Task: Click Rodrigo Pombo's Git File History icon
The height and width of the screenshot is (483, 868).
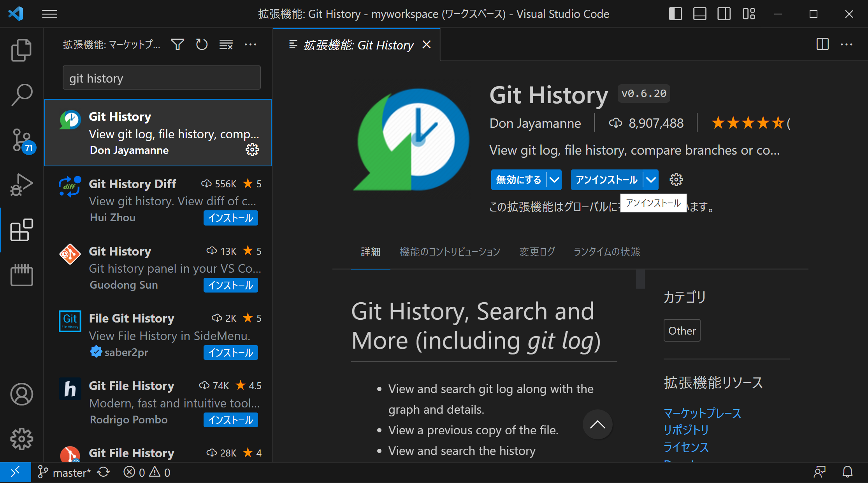Action: (x=70, y=389)
